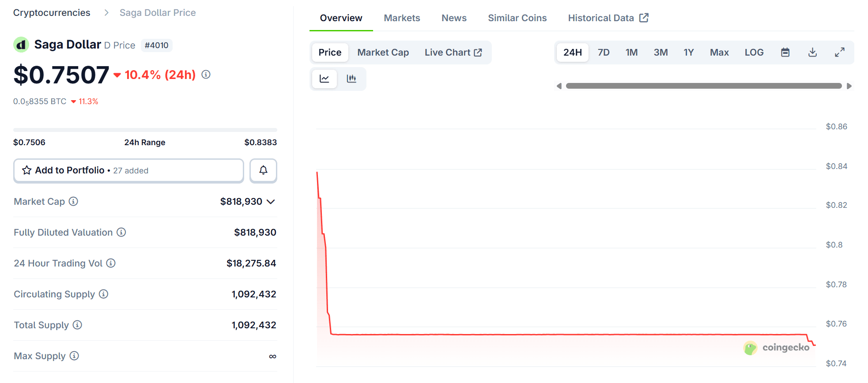Expand the Market Cap value dropdown
Screen dimensions: 868x383
[x=271, y=202]
